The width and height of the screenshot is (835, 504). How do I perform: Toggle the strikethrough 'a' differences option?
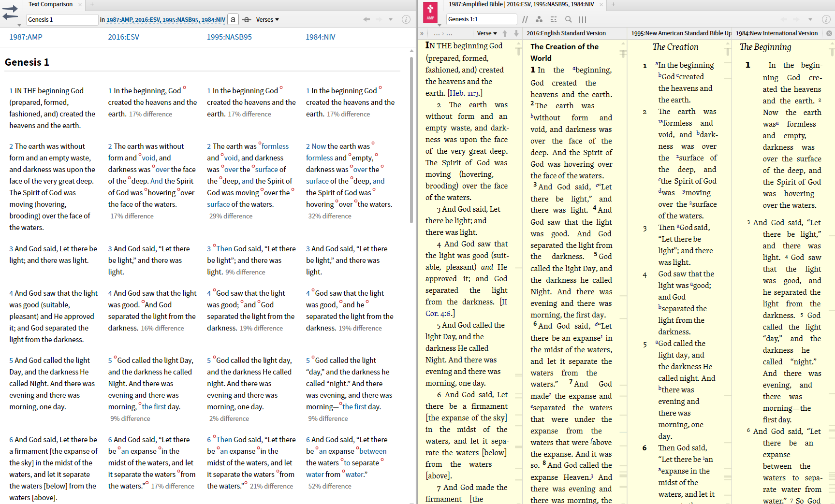click(x=247, y=19)
